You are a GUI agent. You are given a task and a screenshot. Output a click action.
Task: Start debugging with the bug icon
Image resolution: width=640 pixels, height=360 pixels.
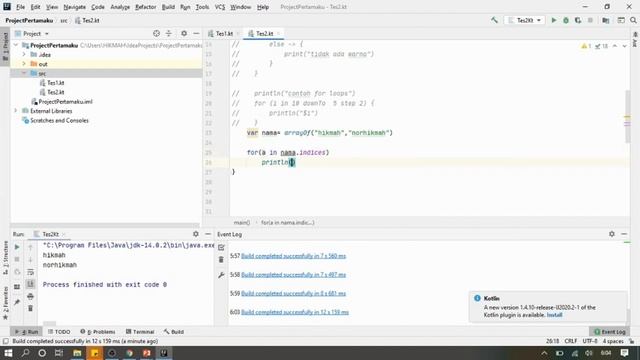tap(566, 20)
